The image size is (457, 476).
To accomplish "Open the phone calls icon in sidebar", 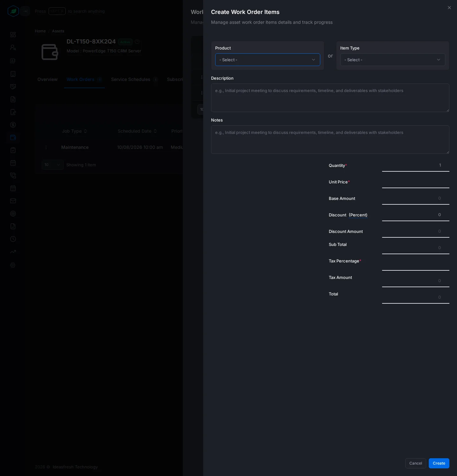I will [13, 175].
